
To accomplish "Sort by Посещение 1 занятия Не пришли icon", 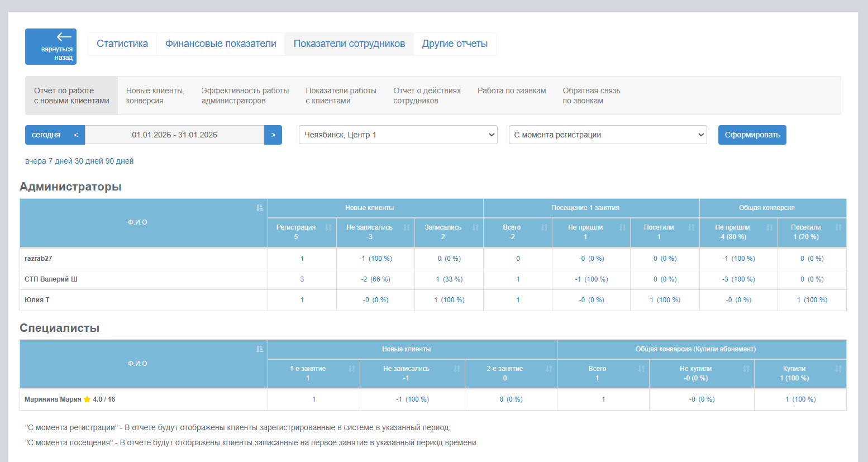I will (622, 227).
